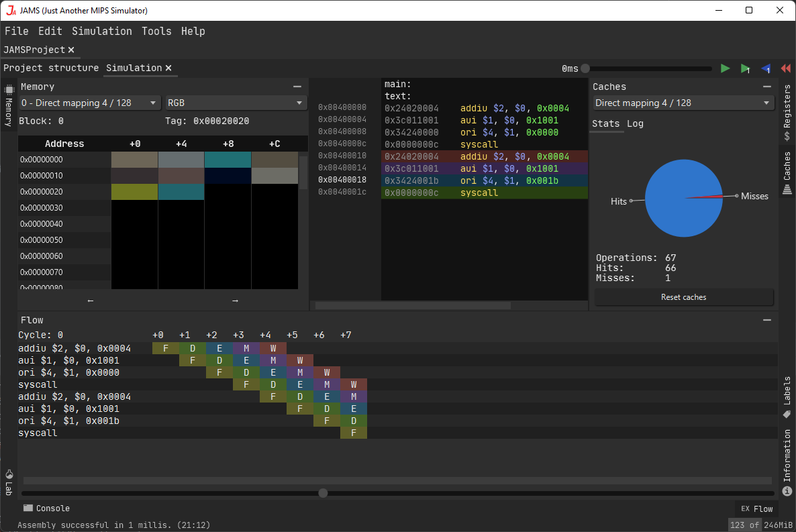The width and height of the screenshot is (796, 532).
Task: Open the Registers panel via its sidebar icon
Action: click(786, 107)
